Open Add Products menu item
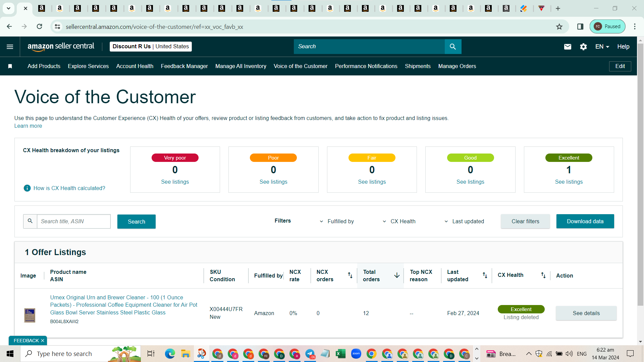The image size is (644, 362). (44, 66)
